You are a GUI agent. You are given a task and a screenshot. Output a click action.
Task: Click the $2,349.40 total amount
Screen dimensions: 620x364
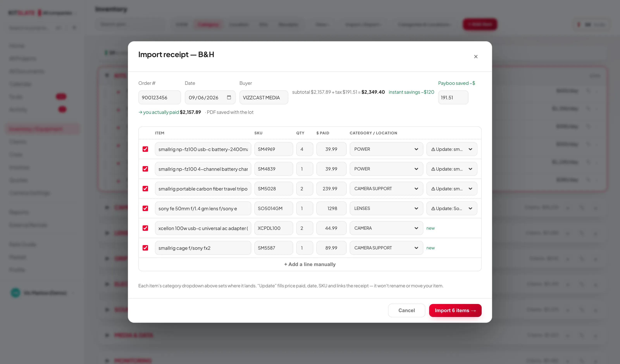coord(373,92)
